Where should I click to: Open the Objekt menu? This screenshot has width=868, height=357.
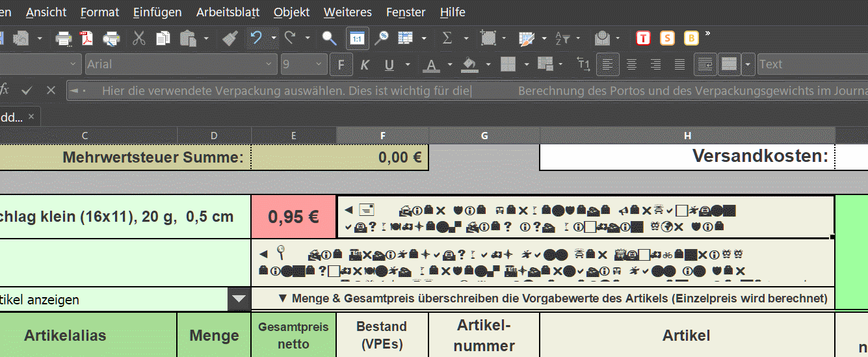point(291,12)
